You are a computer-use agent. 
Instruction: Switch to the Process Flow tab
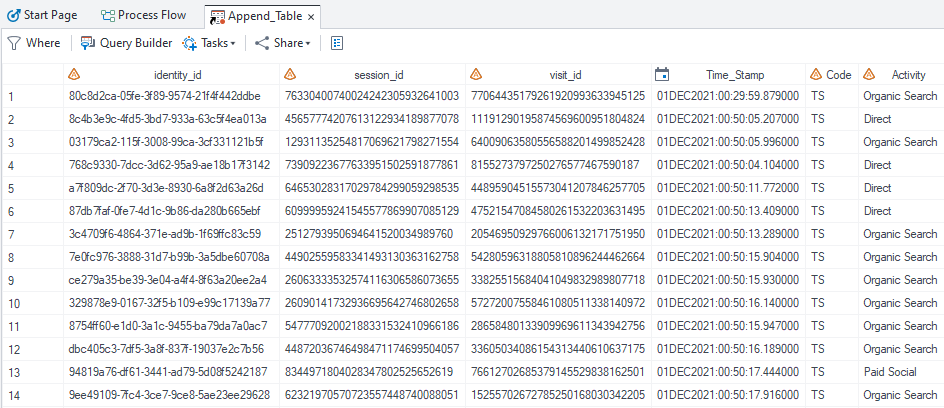[x=143, y=16]
